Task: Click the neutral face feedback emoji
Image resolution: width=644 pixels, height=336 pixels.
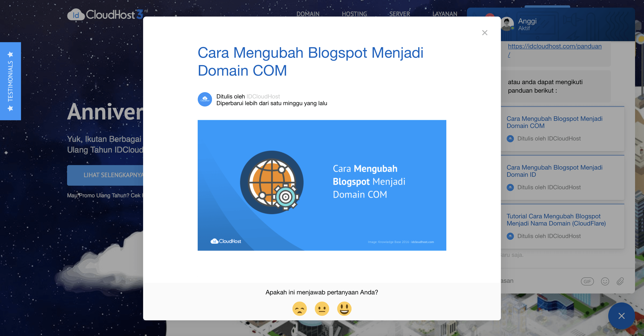Action: click(x=322, y=308)
